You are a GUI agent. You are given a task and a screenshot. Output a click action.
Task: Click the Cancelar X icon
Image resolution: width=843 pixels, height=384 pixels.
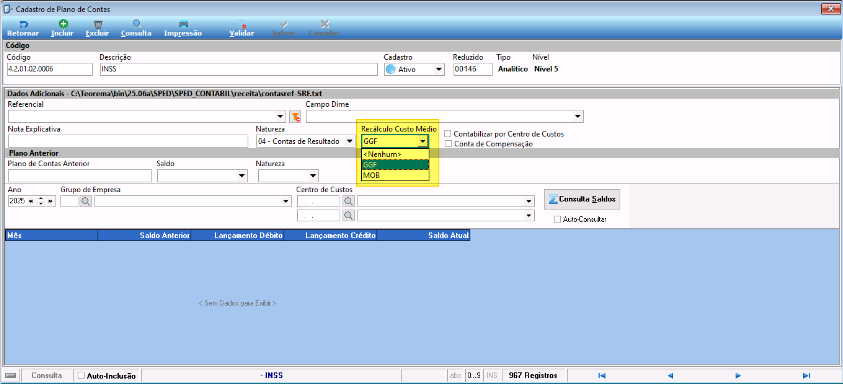pos(324,24)
